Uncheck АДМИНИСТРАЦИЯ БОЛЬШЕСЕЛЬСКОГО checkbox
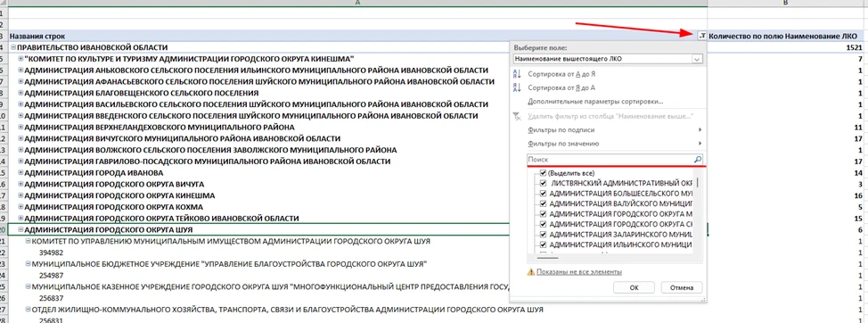This screenshot has width=868, height=323. tap(543, 194)
